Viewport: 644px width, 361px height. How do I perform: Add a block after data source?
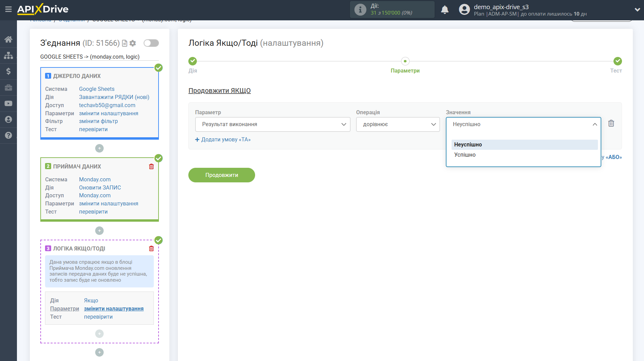click(x=99, y=148)
